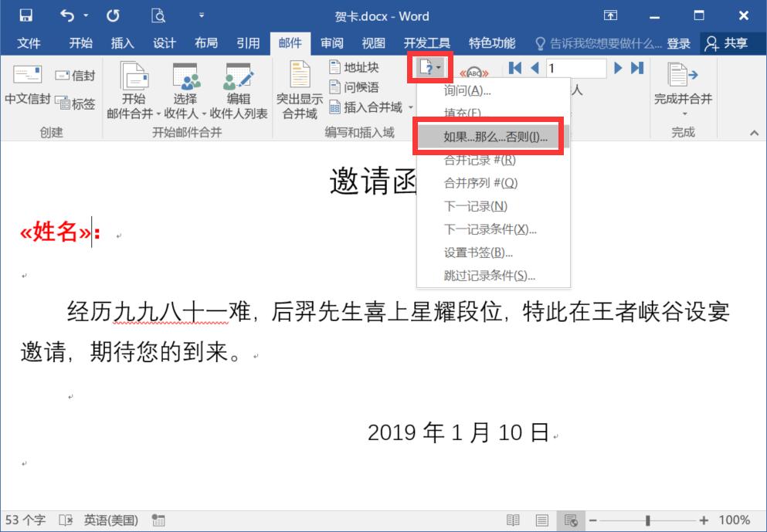Switch to the 审阅 ribbon tab

pyautogui.click(x=331, y=43)
